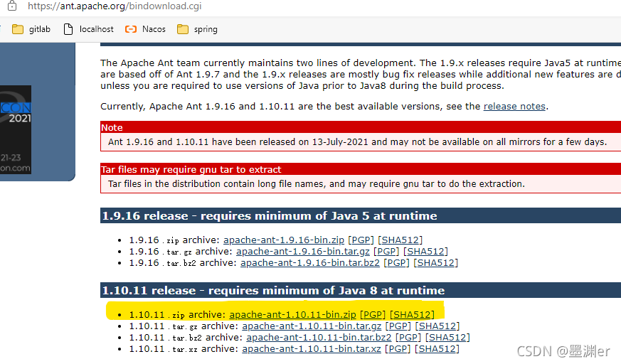Open the Nacos bookmark

tap(145, 29)
